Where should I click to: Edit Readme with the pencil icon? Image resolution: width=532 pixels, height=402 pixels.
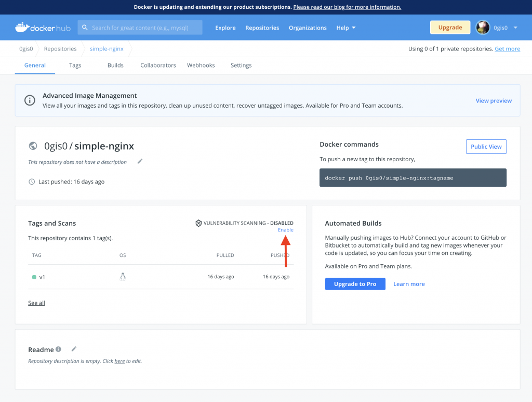pyautogui.click(x=74, y=349)
